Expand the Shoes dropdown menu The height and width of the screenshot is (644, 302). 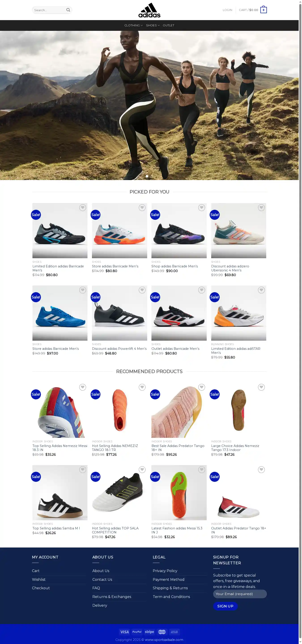(x=153, y=25)
